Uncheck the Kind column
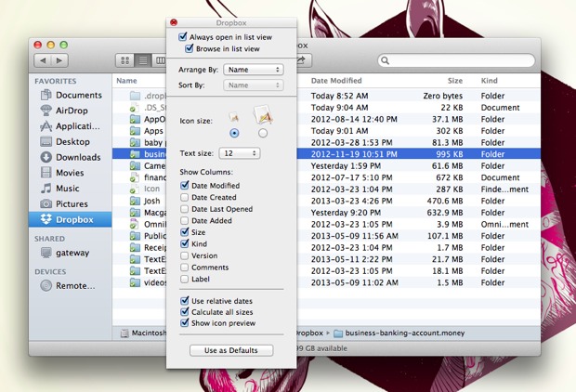The height and width of the screenshot is (392, 576). click(184, 244)
